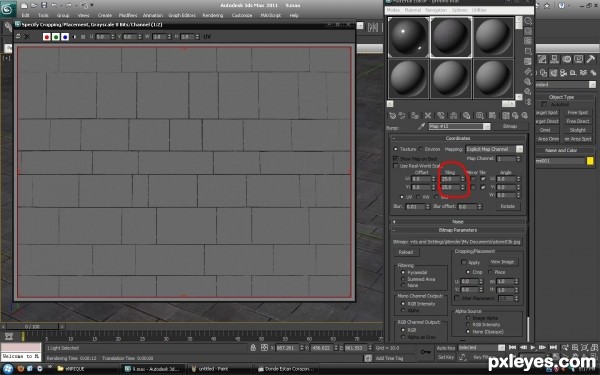Screen dimensions: 600x375
Task: Click Firefox quick launch icon in taskbar
Action: (x=21, y=368)
